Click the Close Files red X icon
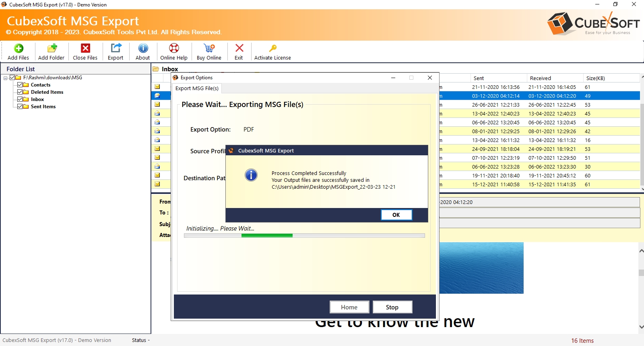The width and height of the screenshot is (644, 346). [x=85, y=48]
